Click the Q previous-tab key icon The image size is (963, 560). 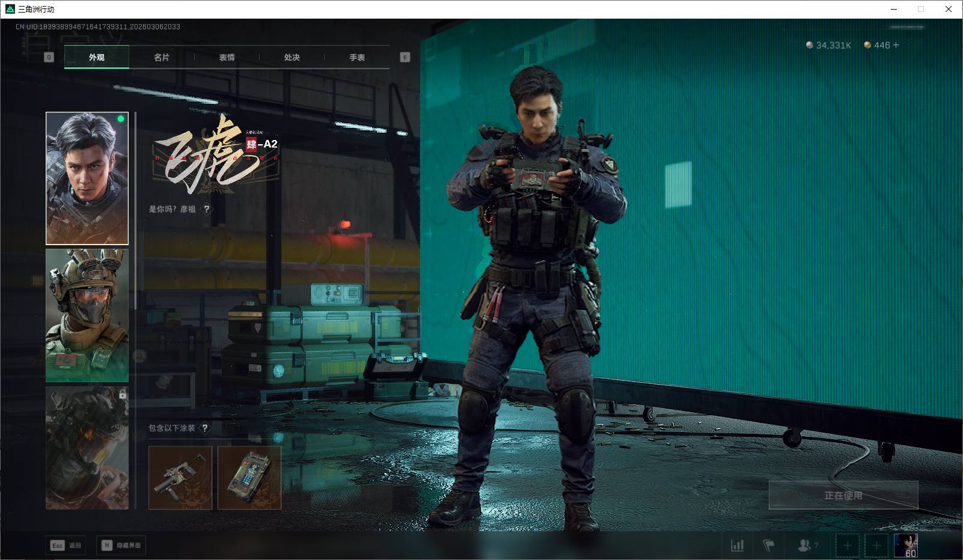49,57
